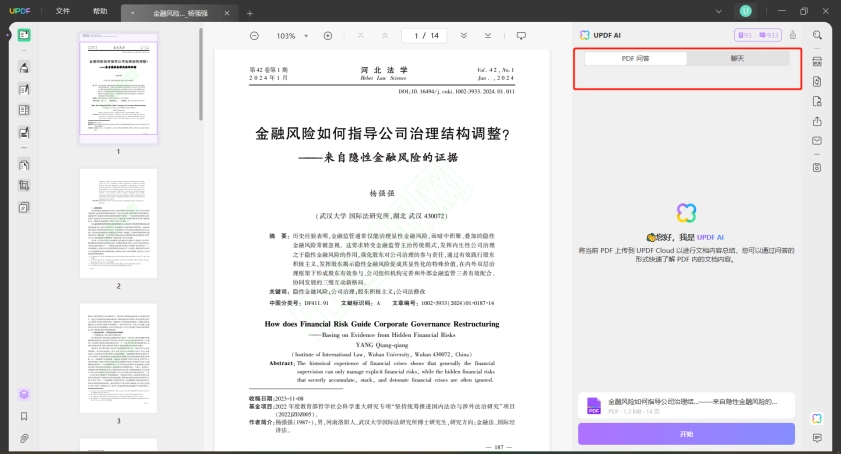Switch to Reader mode in left sidebar
The height and width of the screenshot is (454, 841).
[x=24, y=35]
